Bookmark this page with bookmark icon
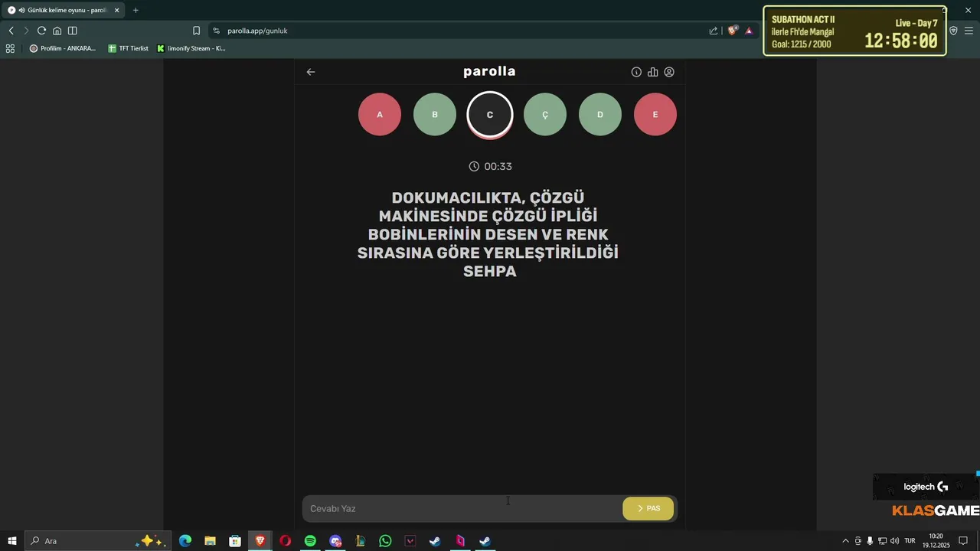This screenshot has height=551, width=980. tap(196, 31)
